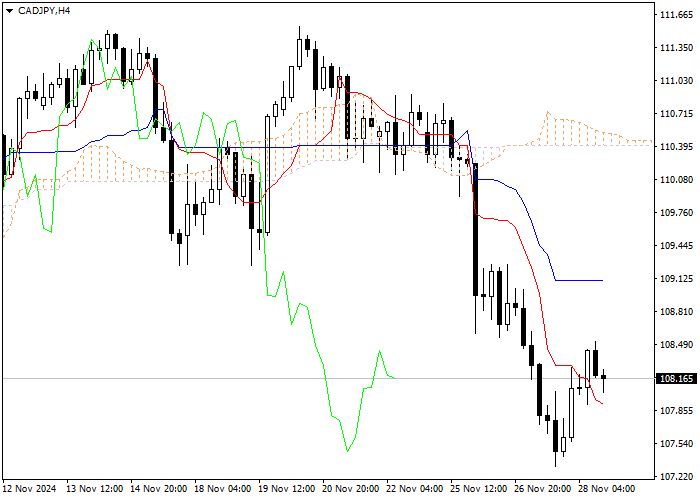This screenshot has height=500, width=700.
Task: Click the 109.445 price scale value
Action: (676, 246)
